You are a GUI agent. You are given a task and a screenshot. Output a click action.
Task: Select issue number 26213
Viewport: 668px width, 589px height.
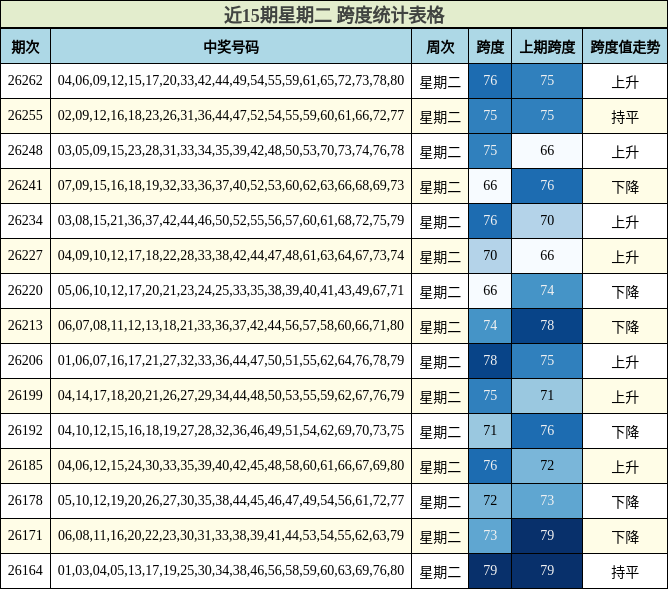25,325
